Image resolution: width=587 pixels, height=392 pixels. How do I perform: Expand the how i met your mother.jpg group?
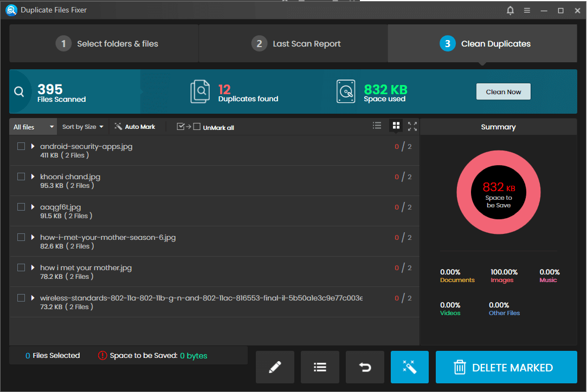click(33, 267)
